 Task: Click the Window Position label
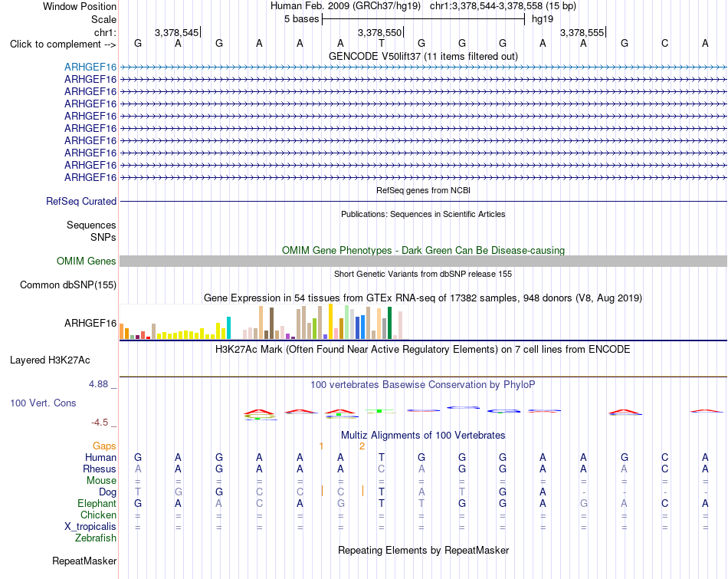coord(80,6)
